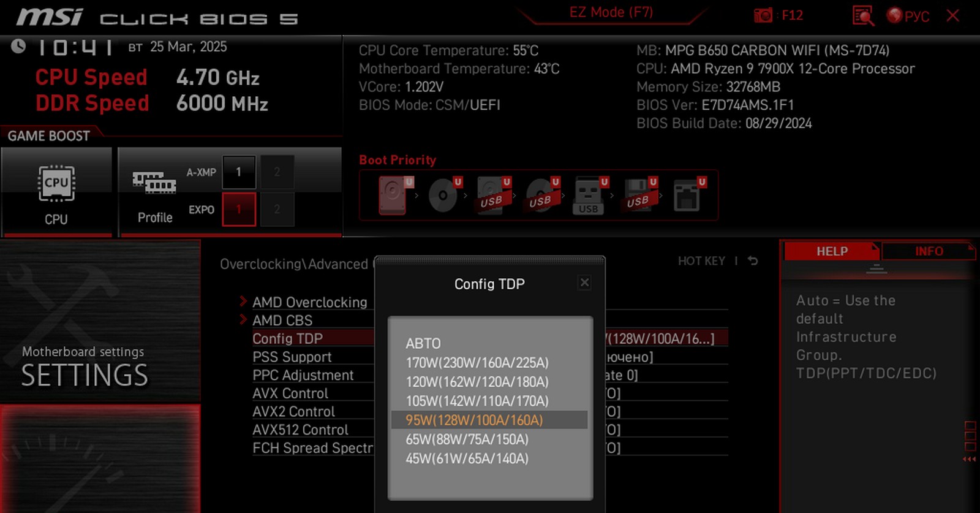Select hard disk boot device icon
This screenshot has width=980, height=513.
393,195
